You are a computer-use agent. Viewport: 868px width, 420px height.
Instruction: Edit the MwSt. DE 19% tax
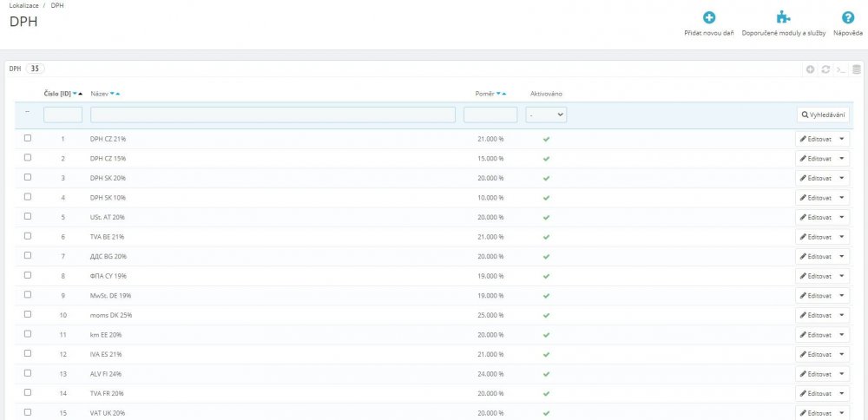point(816,296)
